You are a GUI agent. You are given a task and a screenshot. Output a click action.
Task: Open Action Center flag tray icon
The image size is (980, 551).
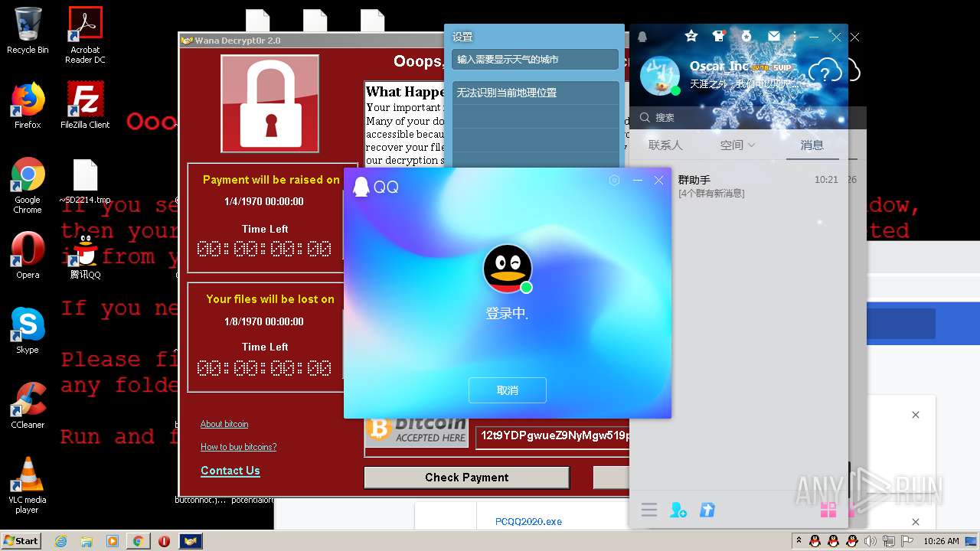coord(907,541)
